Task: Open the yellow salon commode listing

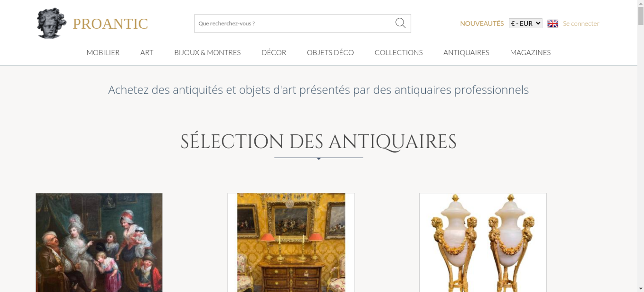Action: [291, 242]
